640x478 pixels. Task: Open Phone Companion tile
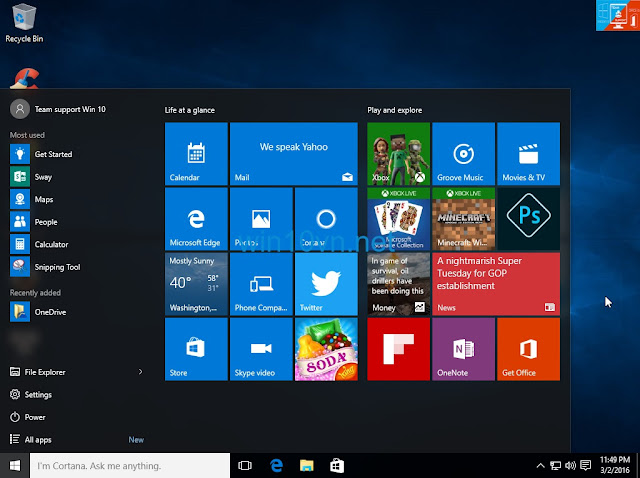tap(261, 284)
